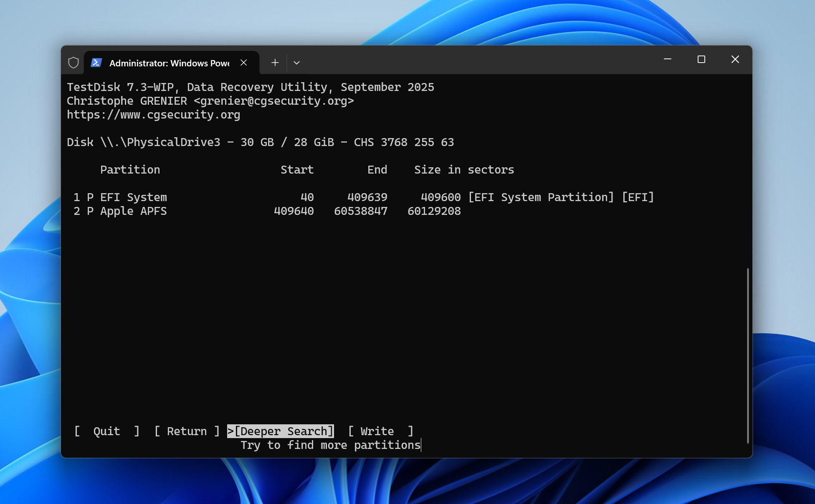Viewport: 815px width, 504px height.
Task: Choose the Quit option in TestDisk
Action: tap(107, 431)
